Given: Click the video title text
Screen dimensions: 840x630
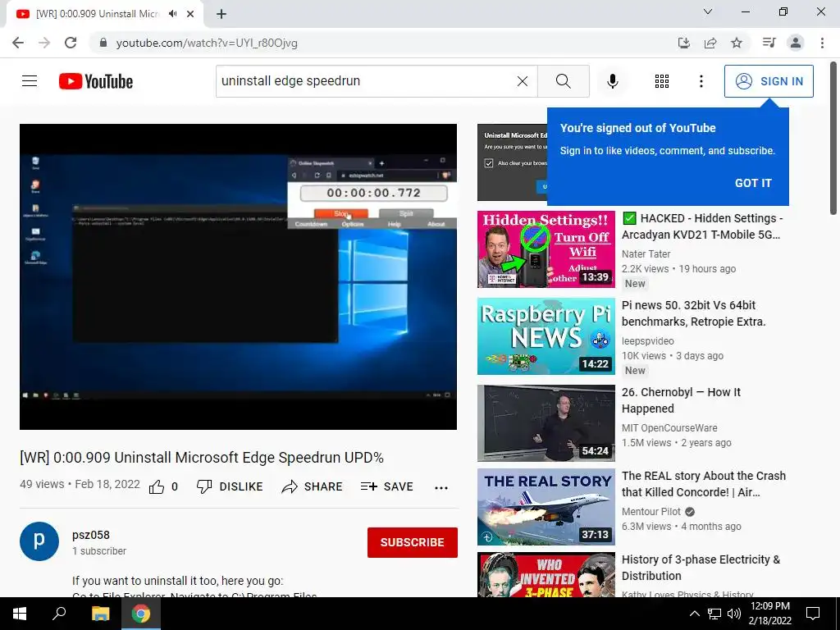Looking at the screenshot, I should pyautogui.click(x=202, y=458).
